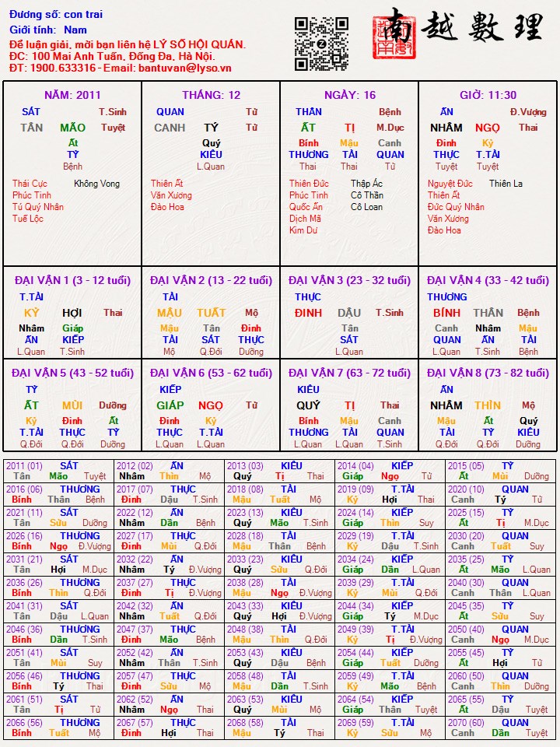Select the 'NGÀY: 16' pillar header
560x747 pixels.
[x=349, y=95]
